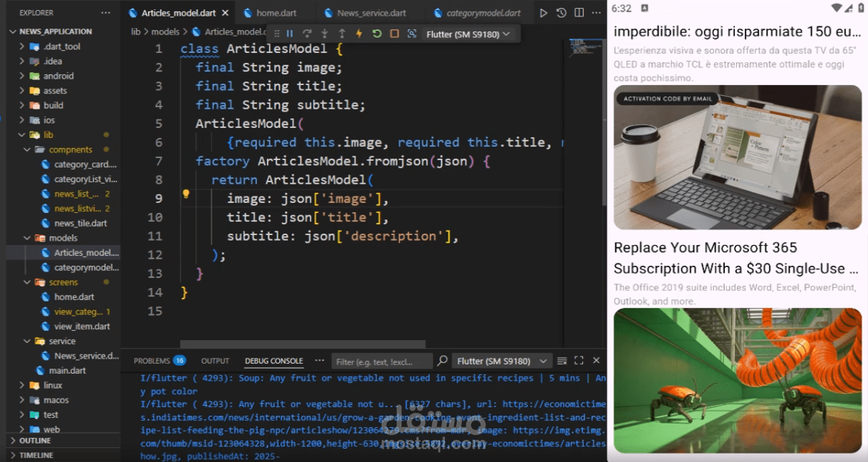Close the Articles_model.dart tab
The height and width of the screenshot is (462, 868).
pyautogui.click(x=225, y=13)
